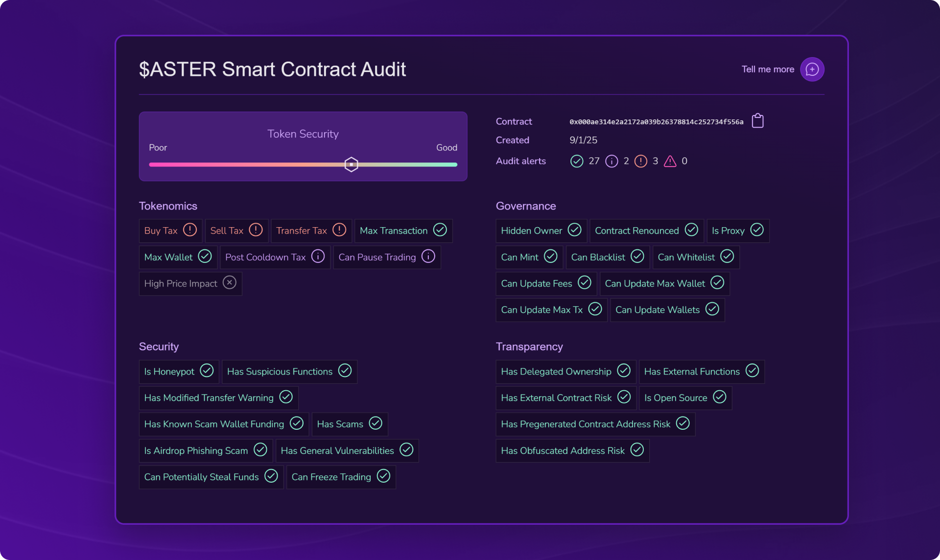Click the Can Pause Trading info icon

[x=428, y=256]
